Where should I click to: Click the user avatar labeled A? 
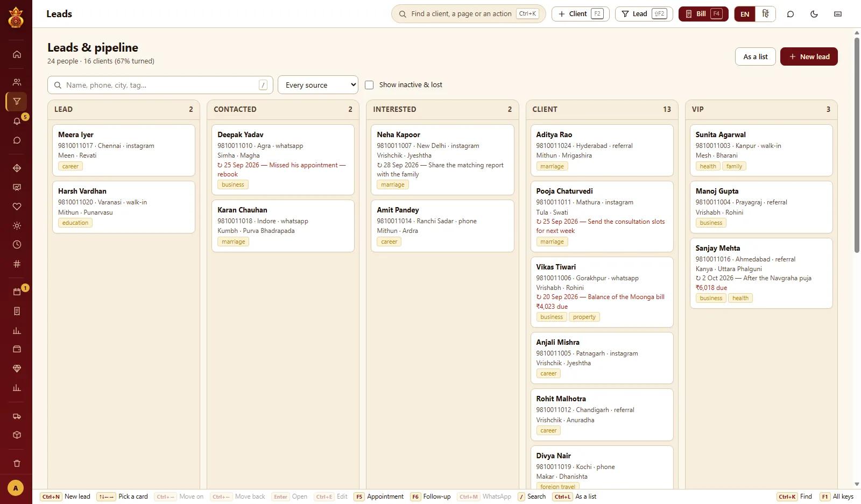[x=16, y=488]
